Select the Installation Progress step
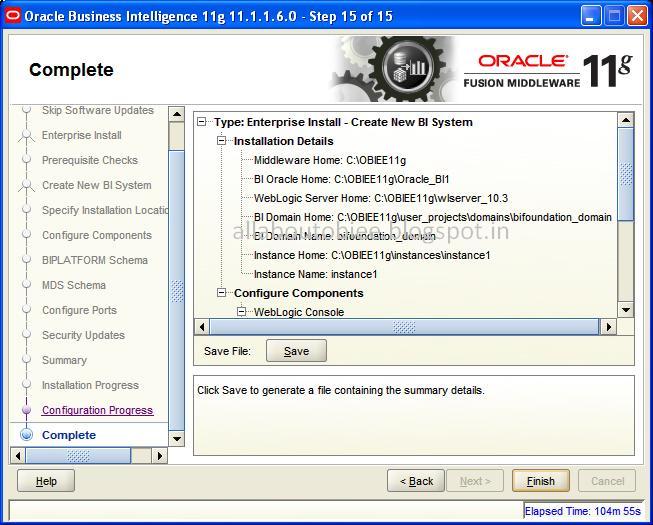Screen dimensions: 653x525 click(90, 385)
